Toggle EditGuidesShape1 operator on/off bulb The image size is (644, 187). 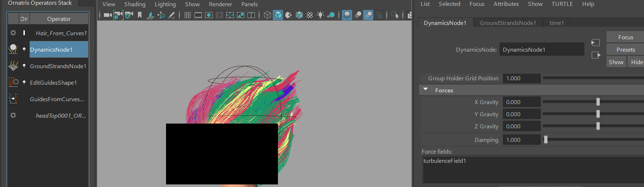[24, 82]
